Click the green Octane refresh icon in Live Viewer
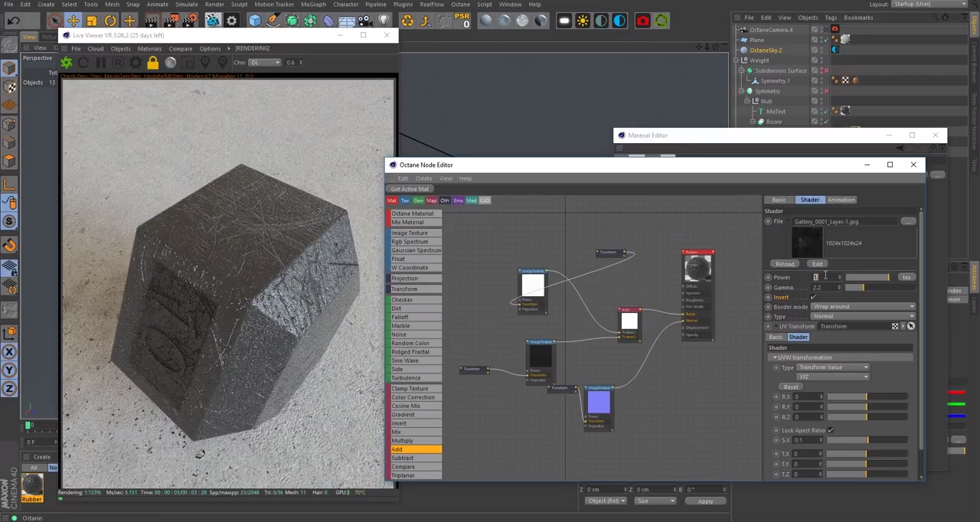Image resolution: width=980 pixels, height=522 pixels. coord(65,62)
